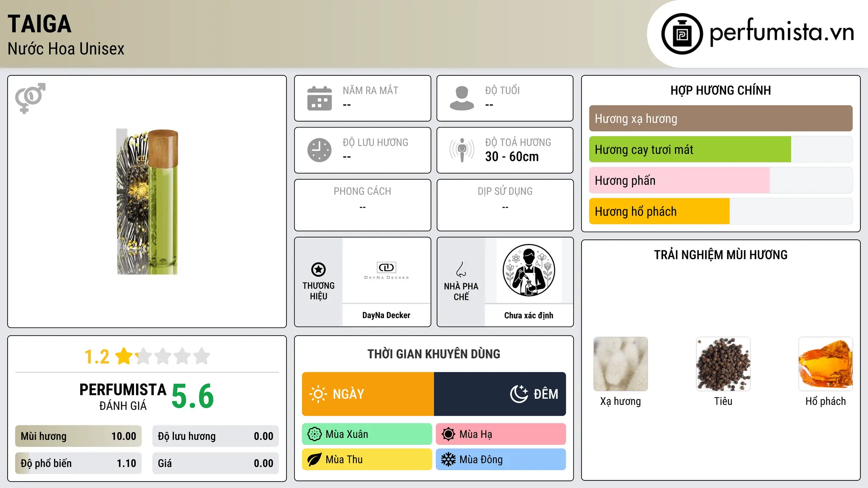The height and width of the screenshot is (488, 868).
Task: Choose the Mùa Thu season tag
Action: [x=367, y=460]
